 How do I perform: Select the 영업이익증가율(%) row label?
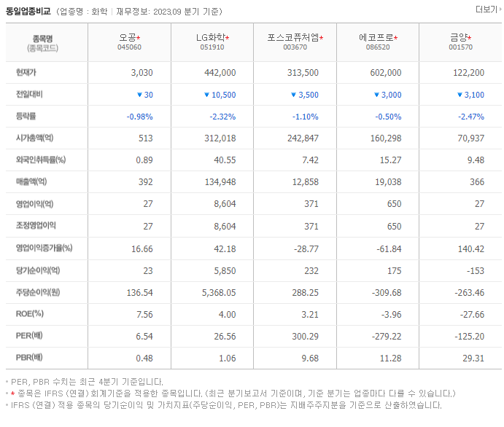coord(44,248)
